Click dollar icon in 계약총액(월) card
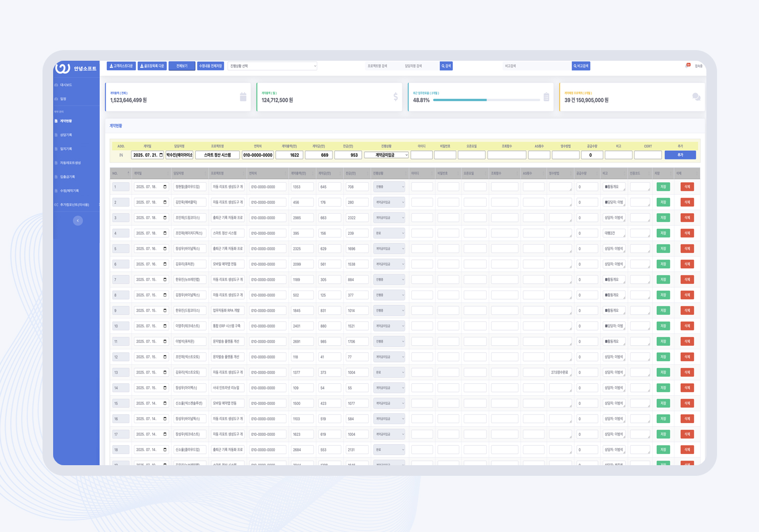Screen dimensions: 759x532 click(396, 97)
